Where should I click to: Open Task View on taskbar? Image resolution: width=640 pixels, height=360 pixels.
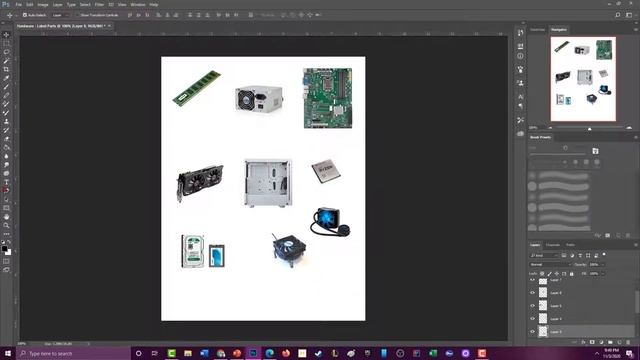point(155,353)
